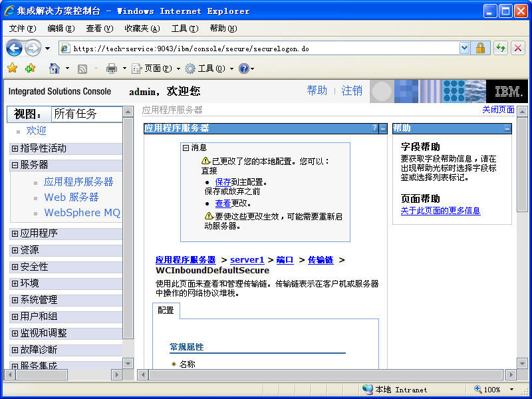Open the 工具(T) menu
The width and height of the screenshot is (532, 399).
pos(184,29)
